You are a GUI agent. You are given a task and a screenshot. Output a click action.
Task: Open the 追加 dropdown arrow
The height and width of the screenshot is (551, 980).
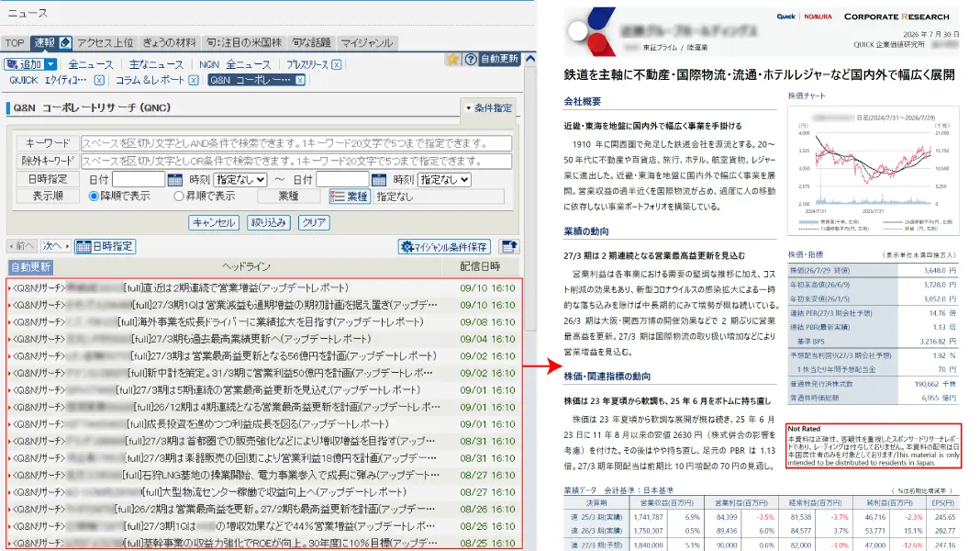(50, 64)
